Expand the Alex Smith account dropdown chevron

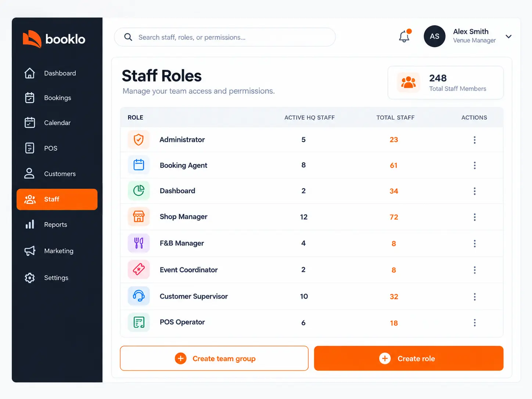pos(508,36)
